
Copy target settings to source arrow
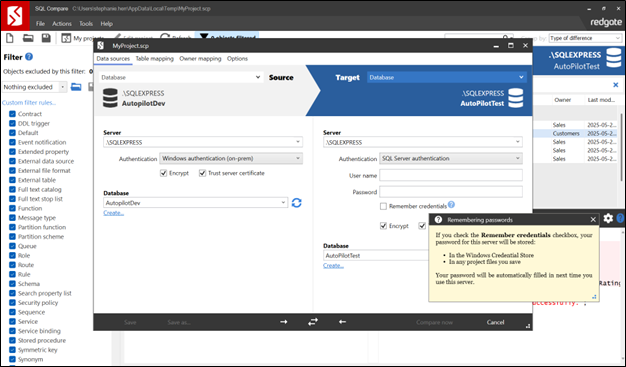[x=342, y=322]
